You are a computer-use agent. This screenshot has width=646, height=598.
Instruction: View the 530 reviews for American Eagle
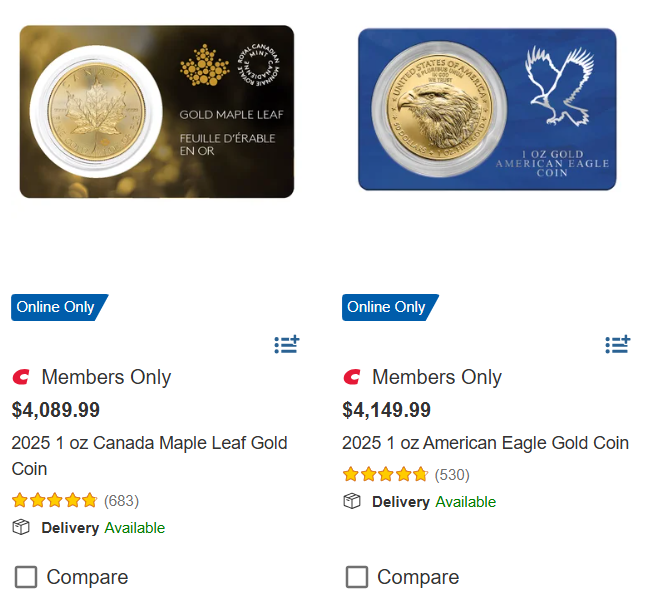tap(452, 474)
